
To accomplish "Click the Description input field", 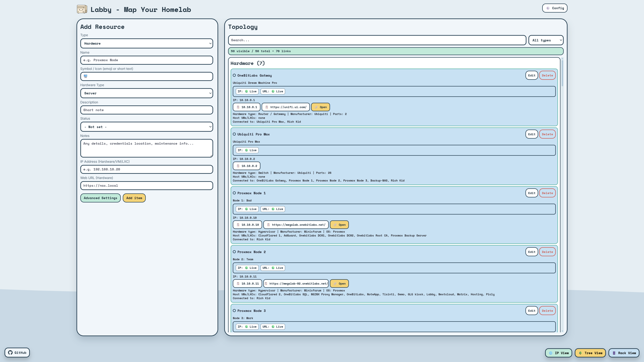I will [147, 110].
